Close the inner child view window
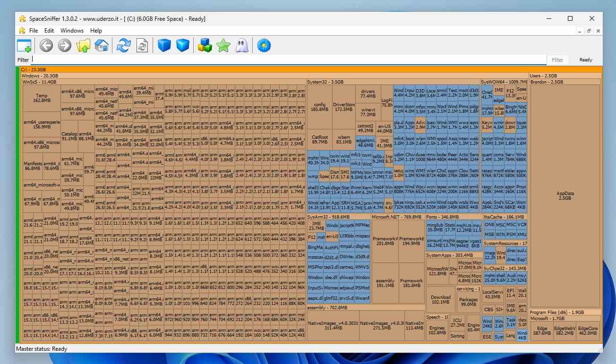This screenshot has width=616, height=364. (x=598, y=31)
